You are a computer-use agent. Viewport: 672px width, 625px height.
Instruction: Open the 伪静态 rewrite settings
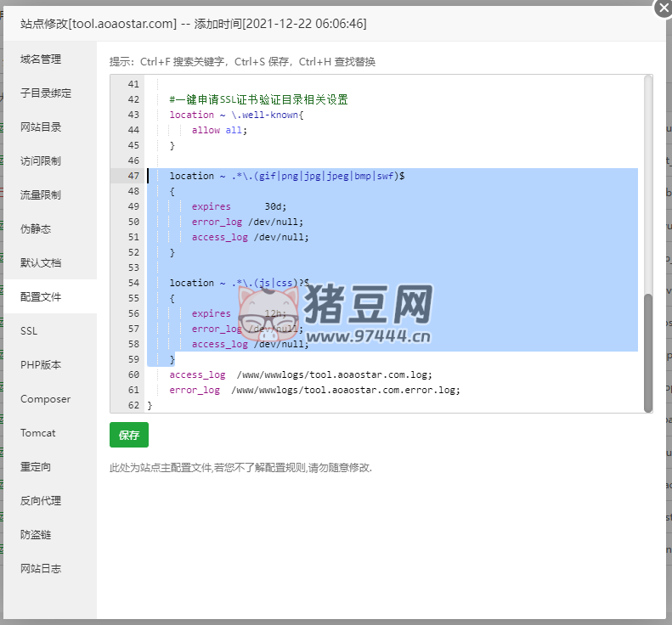(x=36, y=229)
